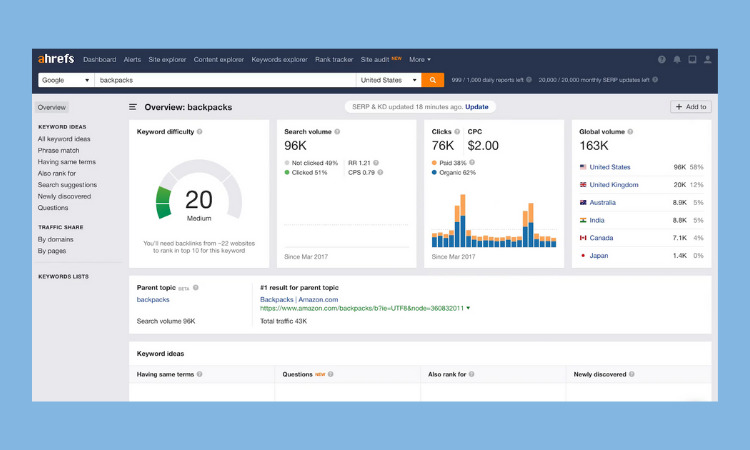Click info icon next to Also rank for column
Viewport: 750px width, 450px height.
click(x=472, y=374)
